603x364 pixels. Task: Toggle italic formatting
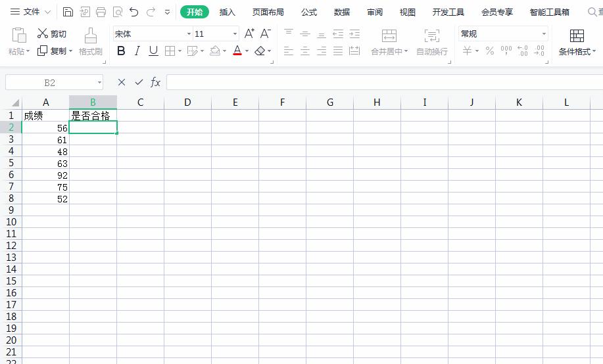pos(137,51)
